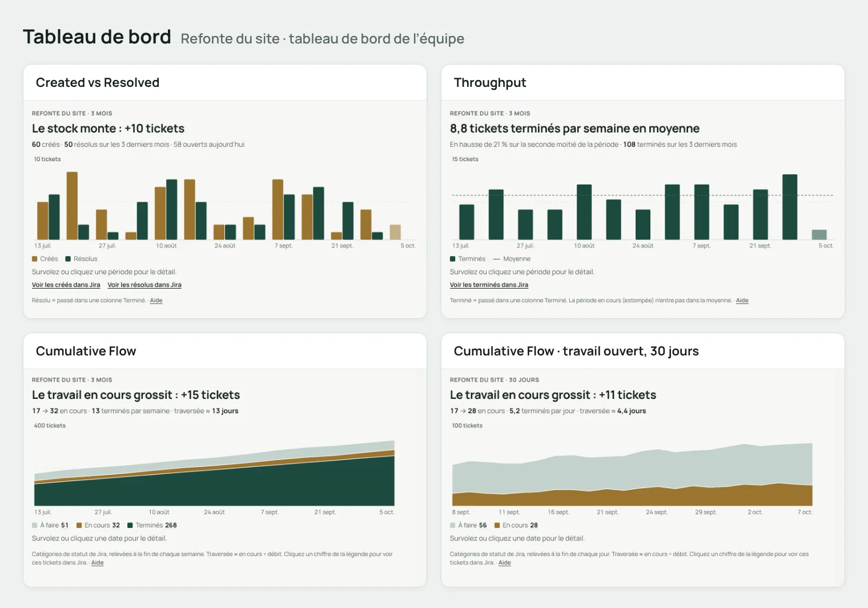The width and height of the screenshot is (868, 608).
Task: Click headline "Le stock monte : +10 tickets"
Action: click(108, 129)
